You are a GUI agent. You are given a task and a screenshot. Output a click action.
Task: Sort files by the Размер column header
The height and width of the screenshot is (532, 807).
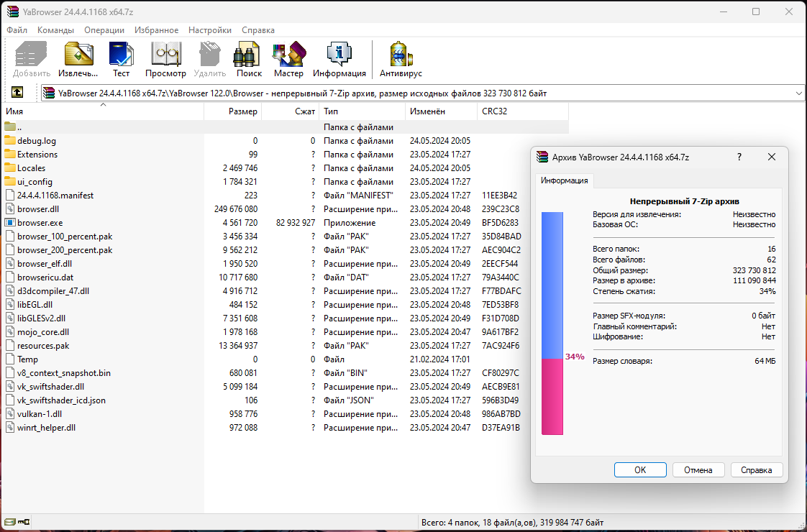click(233, 111)
